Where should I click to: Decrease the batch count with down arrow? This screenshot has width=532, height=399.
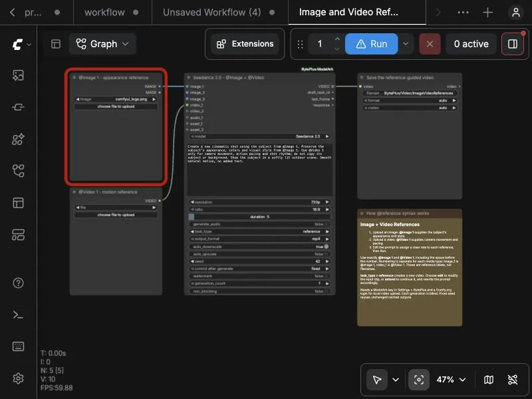337,49
